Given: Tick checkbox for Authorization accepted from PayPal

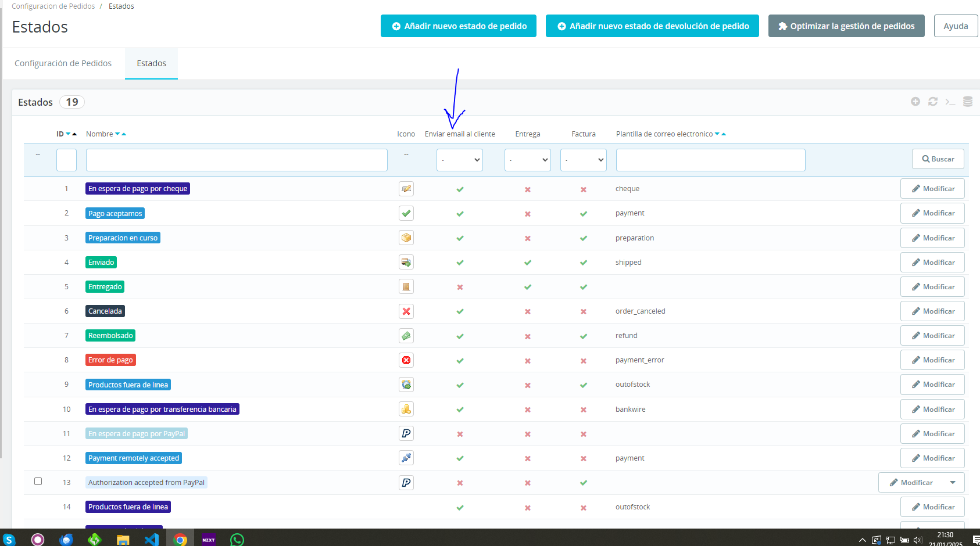Looking at the screenshot, I should point(38,482).
